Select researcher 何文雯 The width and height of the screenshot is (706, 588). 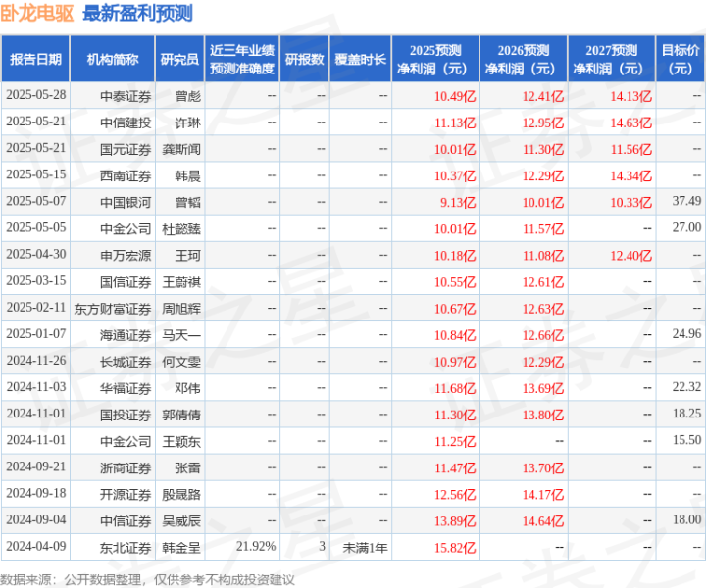tap(181, 362)
